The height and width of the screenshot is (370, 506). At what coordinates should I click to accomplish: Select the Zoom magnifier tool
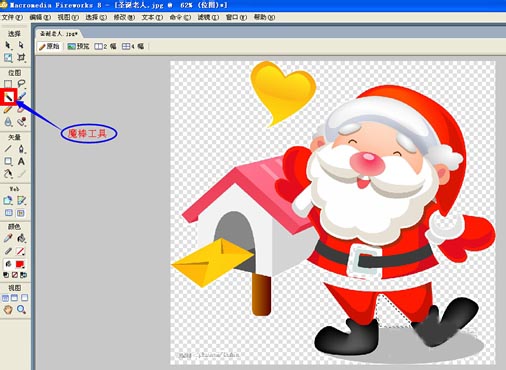pyautogui.click(x=21, y=309)
